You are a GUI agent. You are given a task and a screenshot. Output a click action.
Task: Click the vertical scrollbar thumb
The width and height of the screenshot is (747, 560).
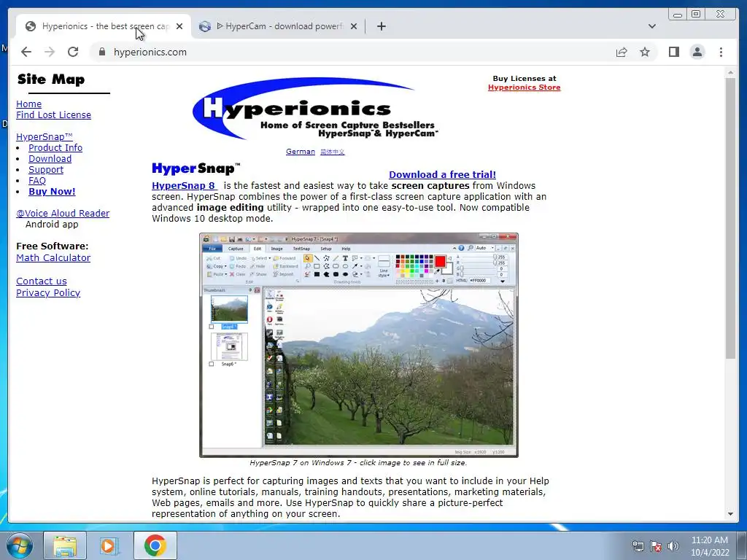pos(730,218)
